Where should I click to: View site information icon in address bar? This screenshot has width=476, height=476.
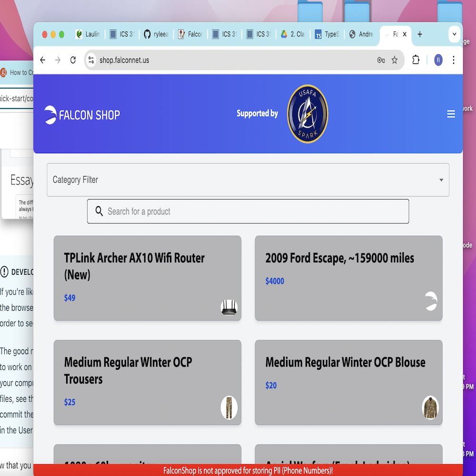click(x=91, y=60)
